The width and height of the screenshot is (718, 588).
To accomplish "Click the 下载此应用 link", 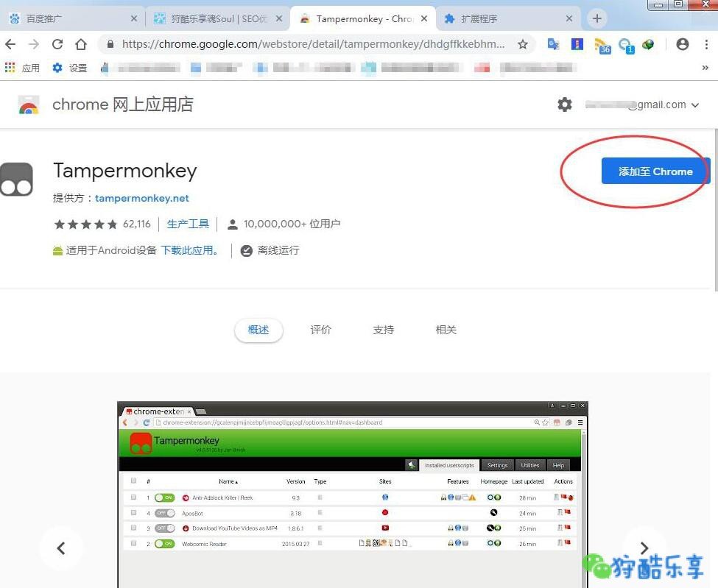I will click(x=189, y=250).
